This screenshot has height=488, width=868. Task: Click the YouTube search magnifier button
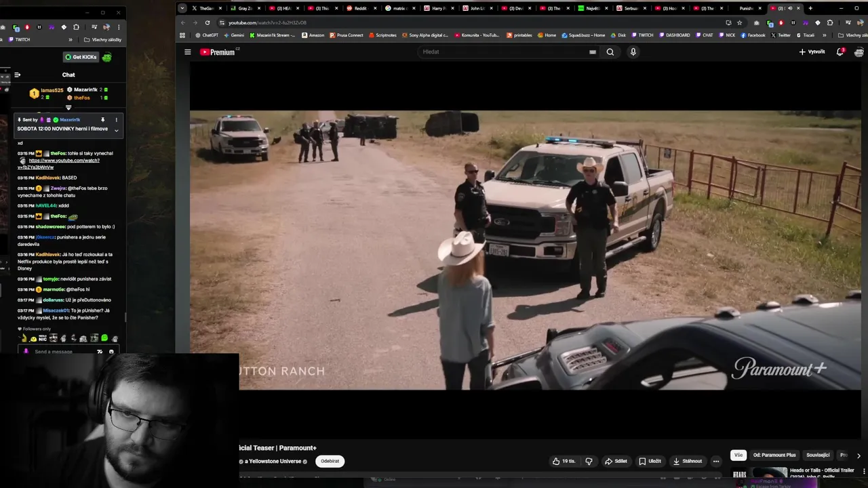[x=610, y=52]
